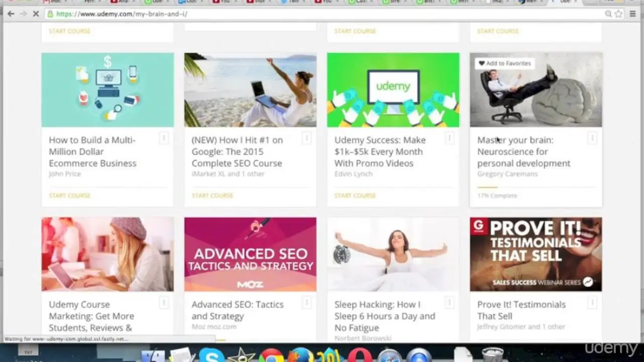Click instructor text 'Jeffrey Gitomer and 1 other'
644x362 pixels.
click(x=521, y=327)
